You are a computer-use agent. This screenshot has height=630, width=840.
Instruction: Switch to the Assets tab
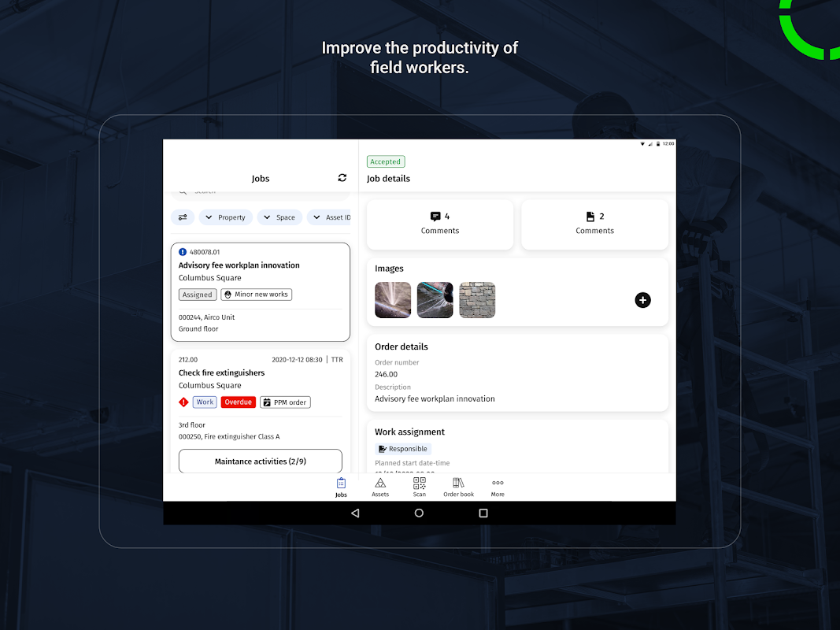click(380, 487)
